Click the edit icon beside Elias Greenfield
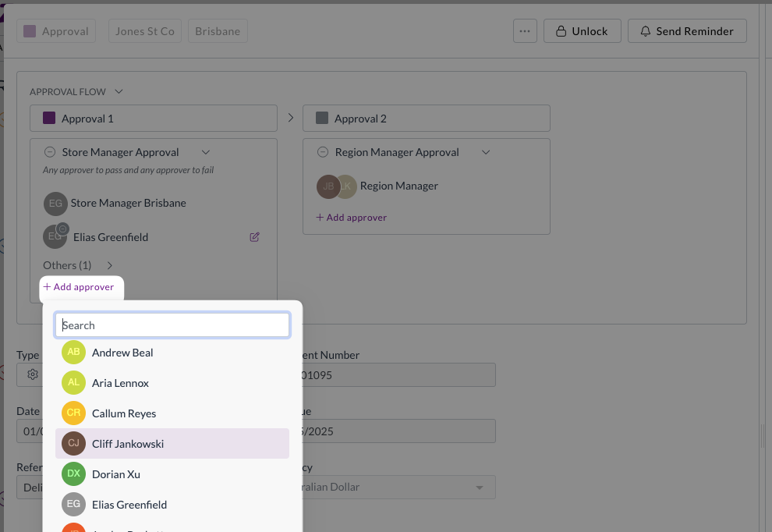Image resolution: width=772 pixels, height=532 pixels. click(x=254, y=237)
